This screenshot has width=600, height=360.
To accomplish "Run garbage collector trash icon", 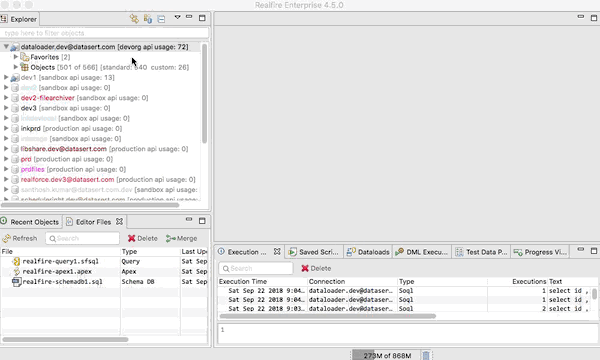I will click(x=426, y=355).
